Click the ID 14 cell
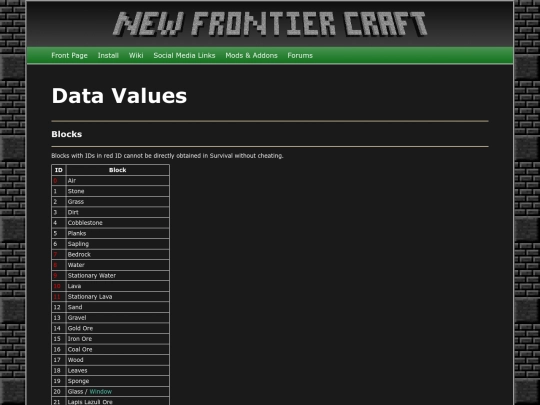540x405 pixels. [x=59, y=329]
